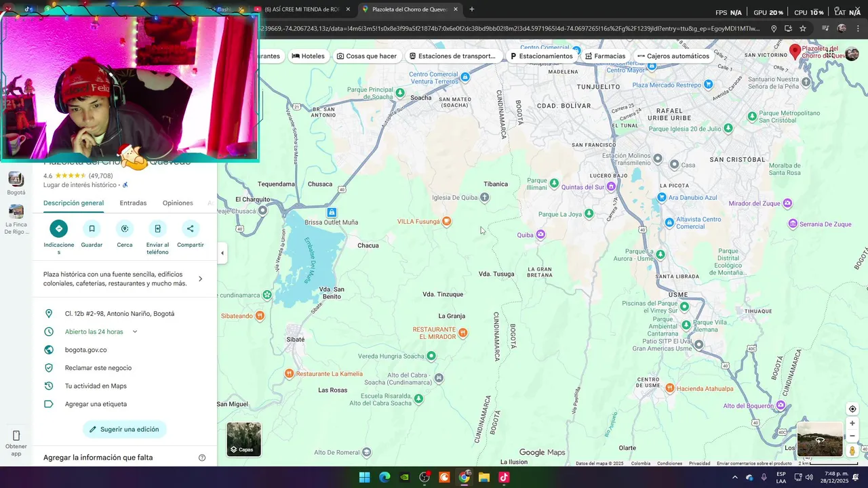Save place with Guardar icon
The width and height of the screenshot is (868, 488).
(x=92, y=228)
